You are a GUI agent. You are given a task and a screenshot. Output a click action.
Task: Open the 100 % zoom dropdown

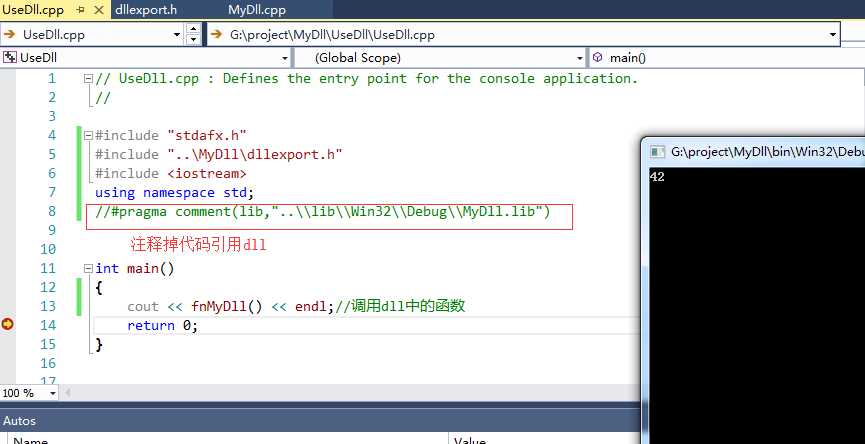click(x=53, y=393)
